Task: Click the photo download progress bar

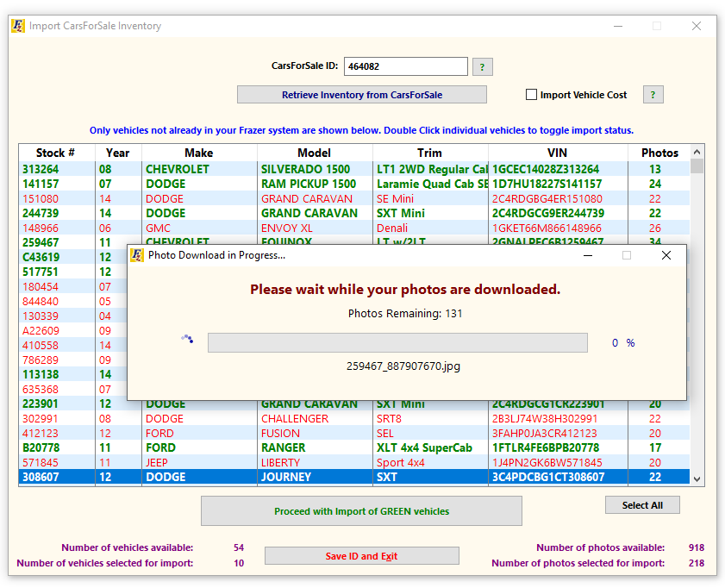Action: (397, 343)
